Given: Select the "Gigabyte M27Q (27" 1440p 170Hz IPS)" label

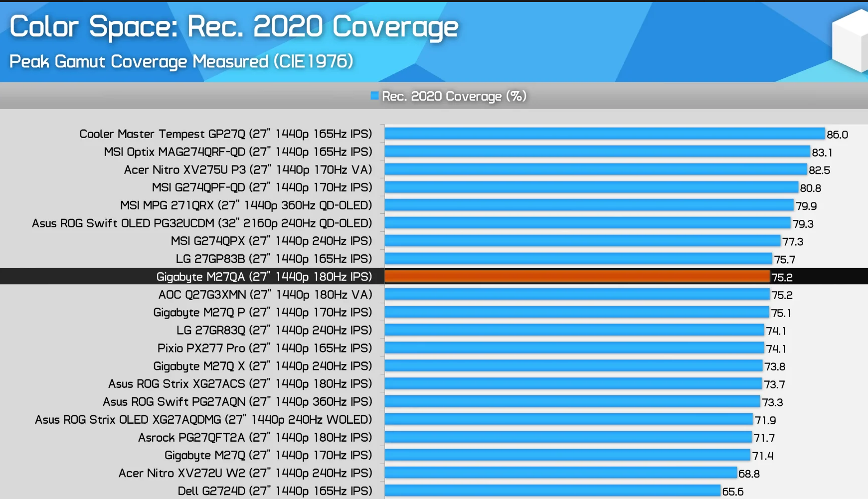Looking at the screenshot, I should [x=268, y=456].
